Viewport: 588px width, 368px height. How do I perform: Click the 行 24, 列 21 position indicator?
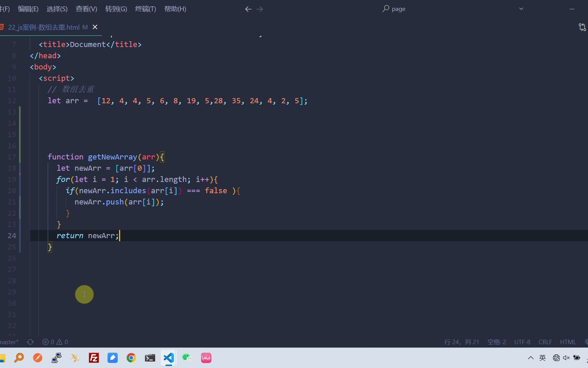(462, 342)
